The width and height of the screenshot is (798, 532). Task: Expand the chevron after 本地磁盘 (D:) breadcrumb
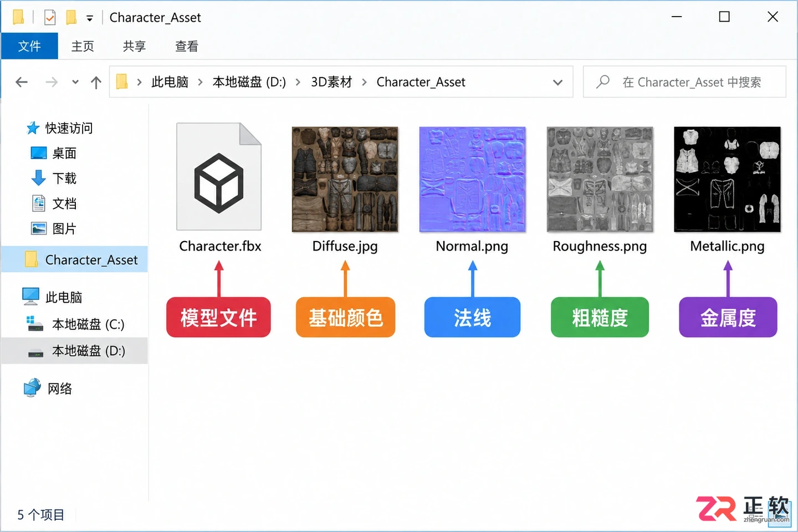298,83
